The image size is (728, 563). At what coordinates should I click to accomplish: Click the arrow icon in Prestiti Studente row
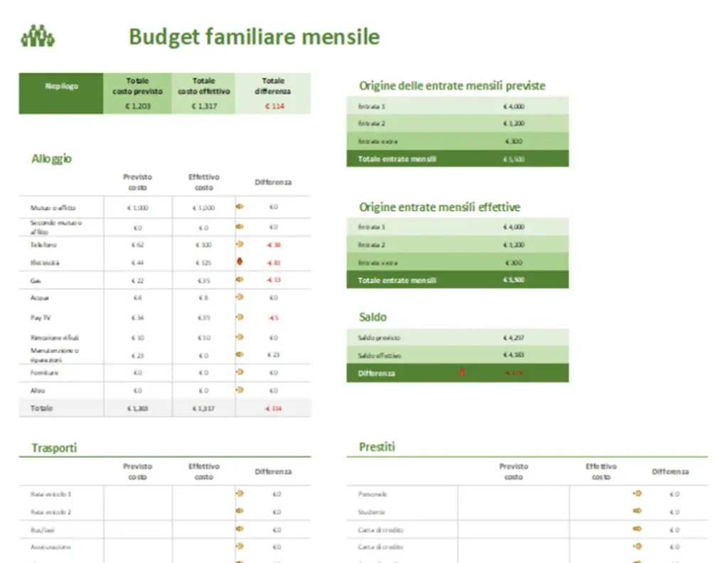point(637,511)
